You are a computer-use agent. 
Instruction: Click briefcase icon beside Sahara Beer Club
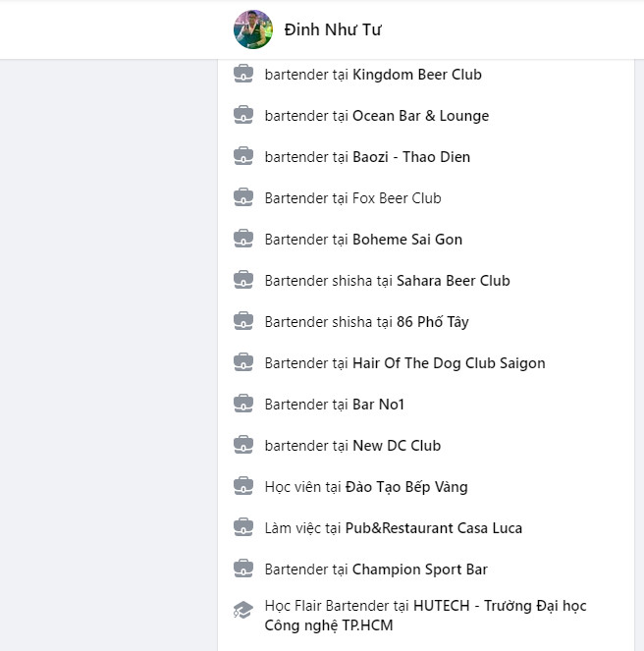point(243,280)
